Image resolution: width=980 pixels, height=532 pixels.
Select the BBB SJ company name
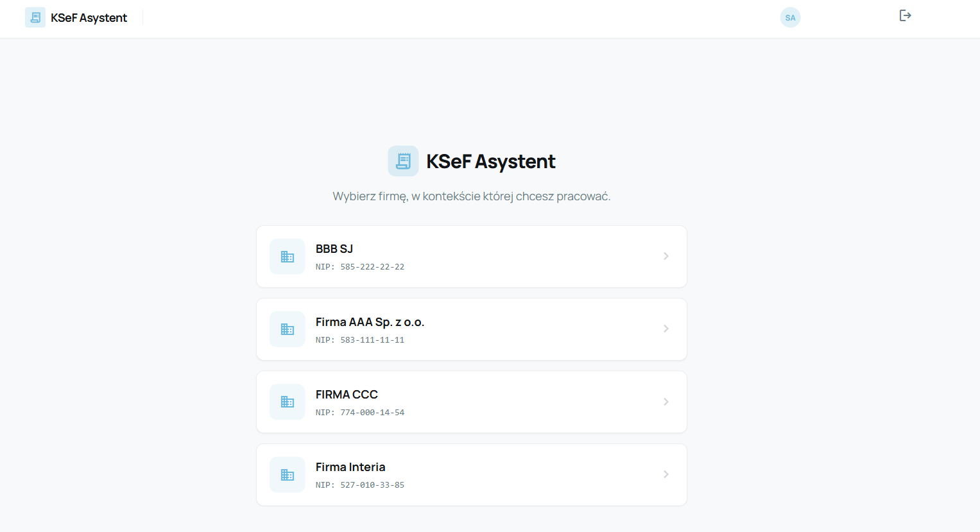click(334, 249)
